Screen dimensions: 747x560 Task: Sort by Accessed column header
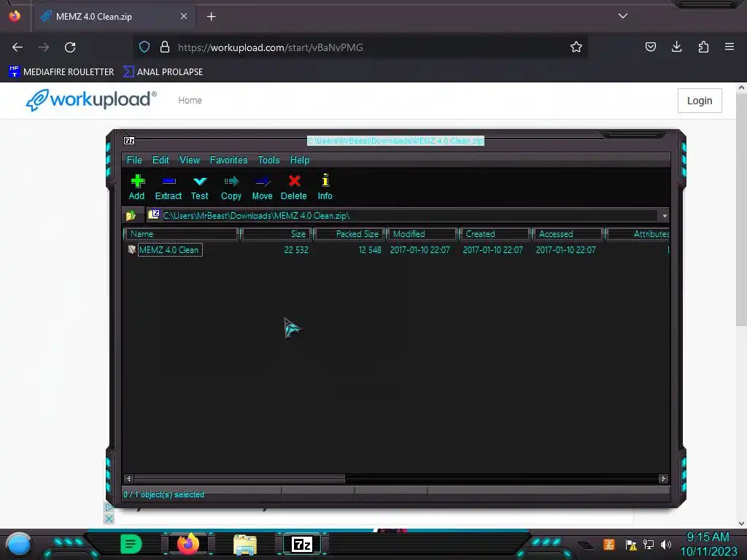click(568, 234)
